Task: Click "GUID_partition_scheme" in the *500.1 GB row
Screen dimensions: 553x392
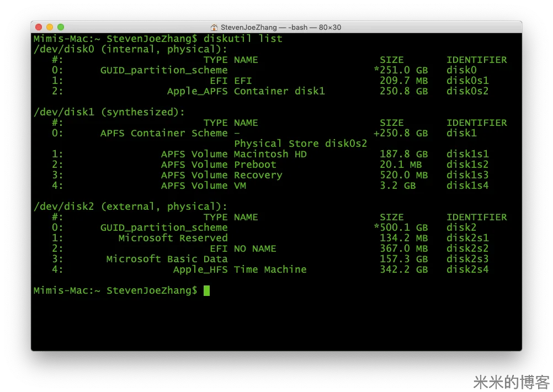Action: pyautogui.click(x=164, y=227)
